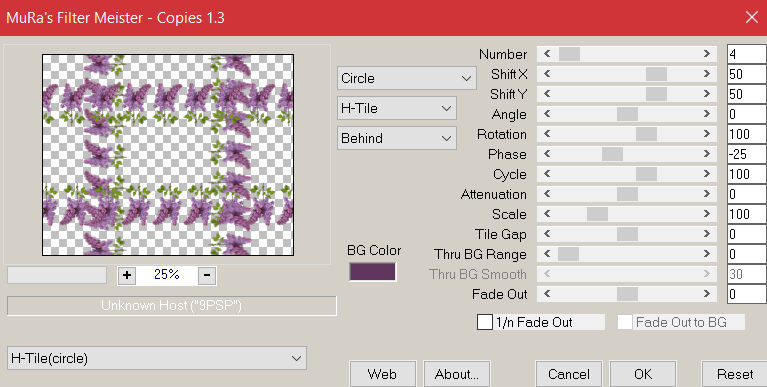Click right arrow of Tile Gap slider

[707, 234]
